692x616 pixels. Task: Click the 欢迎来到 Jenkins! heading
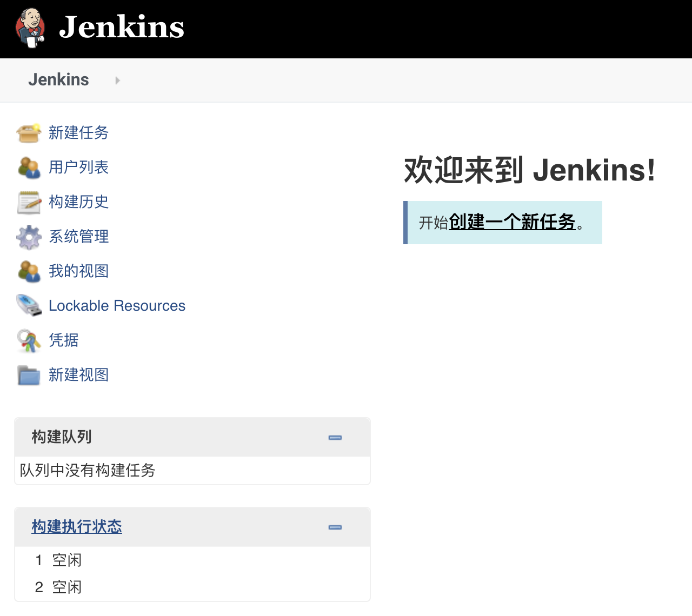530,170
